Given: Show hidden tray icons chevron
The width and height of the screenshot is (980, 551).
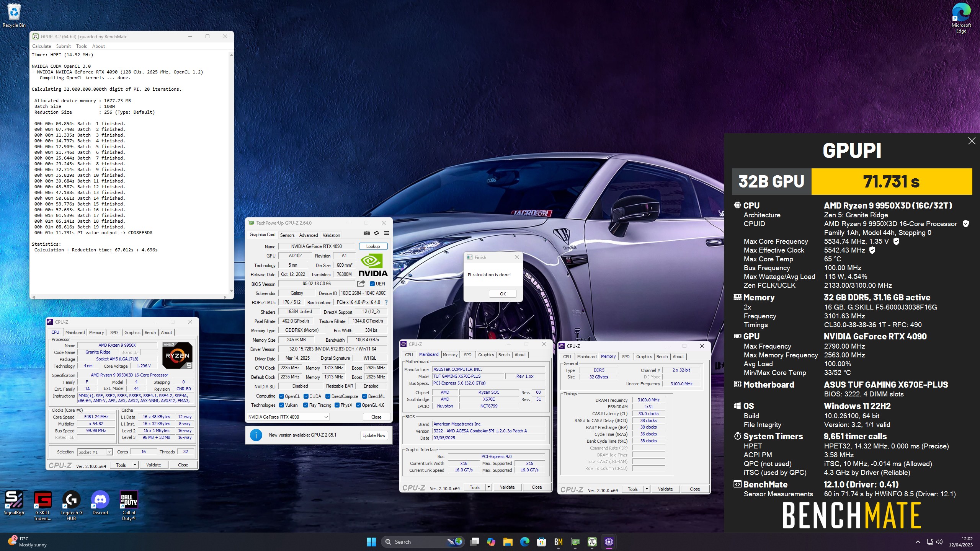Looking at the screenshot, I should point(918,542).
